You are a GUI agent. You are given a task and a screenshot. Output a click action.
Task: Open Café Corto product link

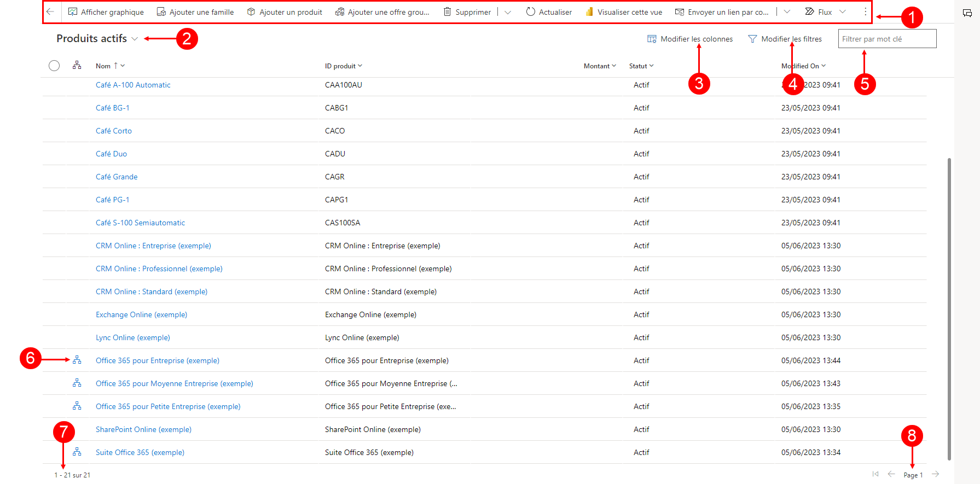(114, 131)
